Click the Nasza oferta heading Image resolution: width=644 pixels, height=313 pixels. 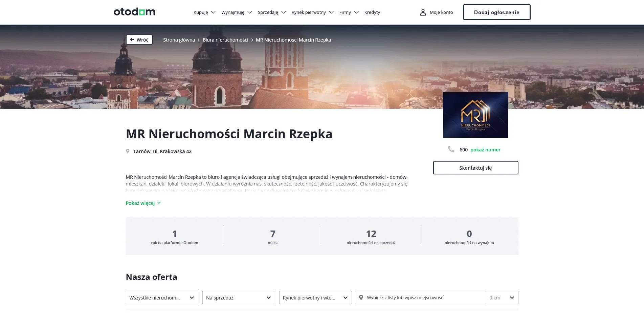[152, 277]
